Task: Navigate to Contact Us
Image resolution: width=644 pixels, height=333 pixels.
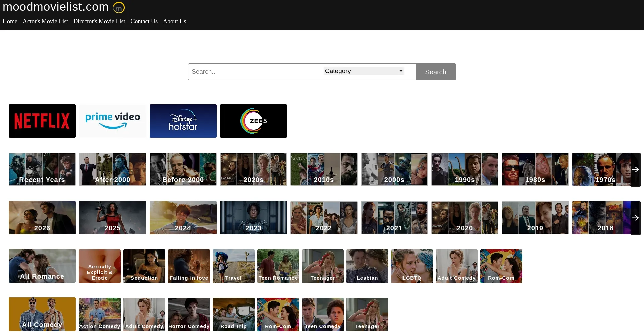Action: [x=144, y=21]
